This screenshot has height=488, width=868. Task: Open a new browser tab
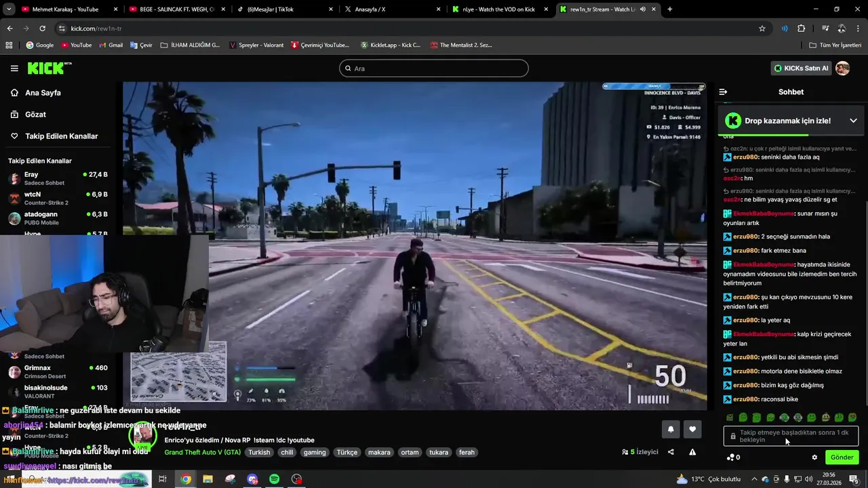pos(670,9)
